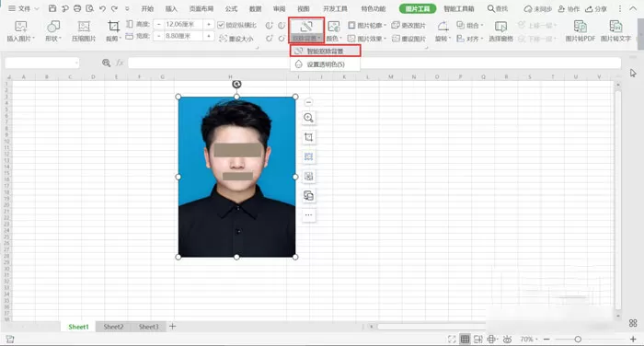Switch to the Sheet3 tab

148,327
